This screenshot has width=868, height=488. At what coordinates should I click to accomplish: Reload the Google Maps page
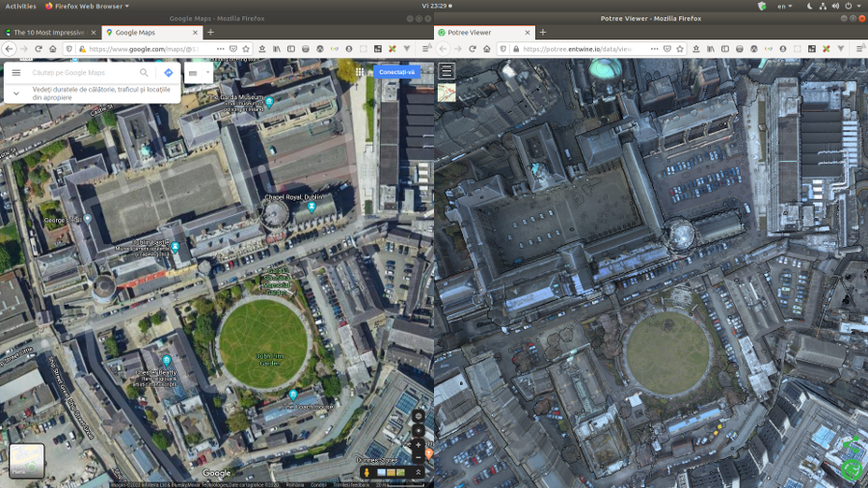39,48
